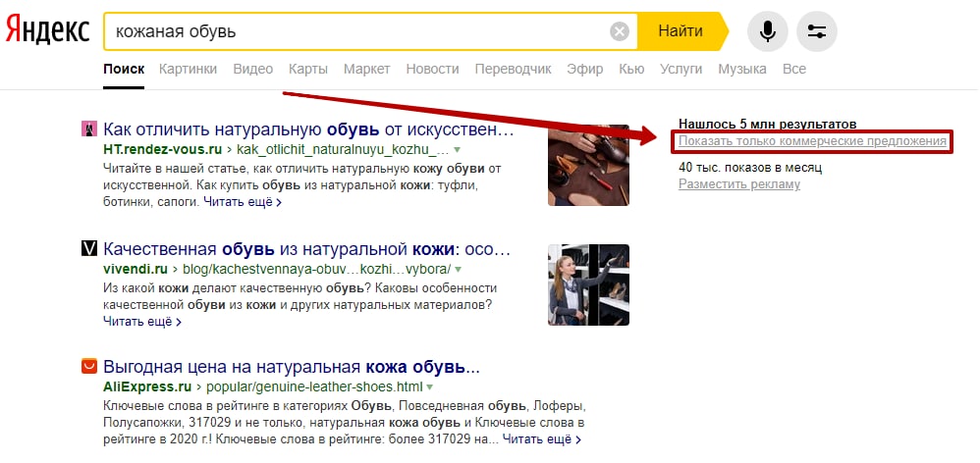Open the Карты tab
980x463 pixels.
click(x=308, y=69)
